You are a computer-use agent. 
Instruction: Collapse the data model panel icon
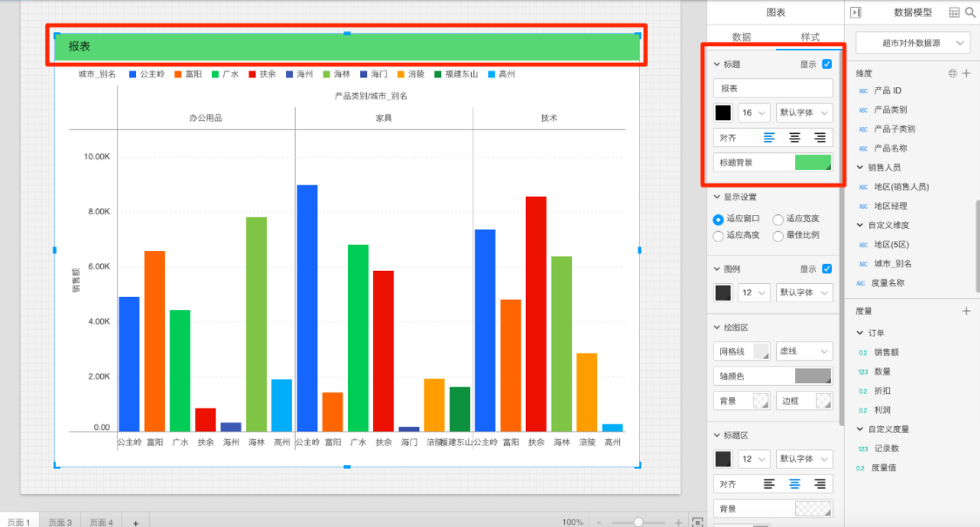point(855,12)
